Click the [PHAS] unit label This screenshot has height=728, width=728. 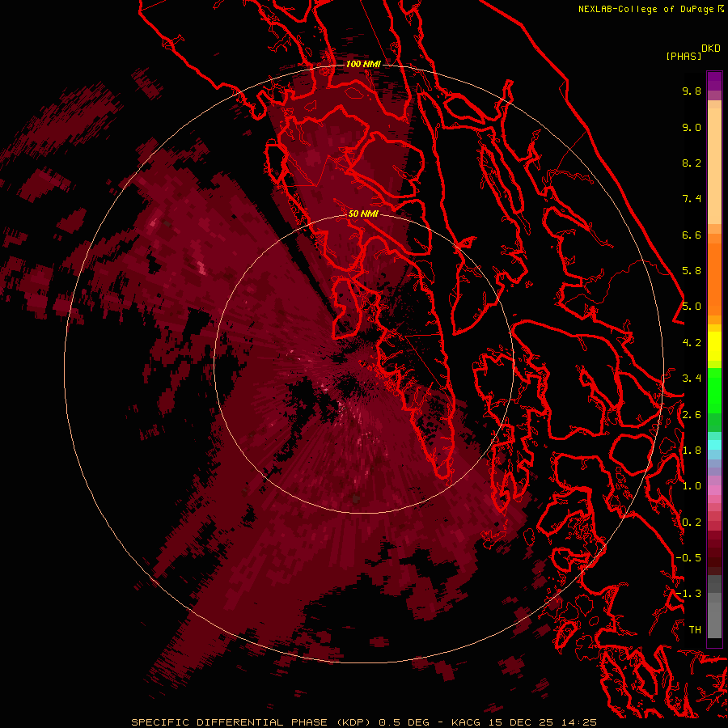684,56
